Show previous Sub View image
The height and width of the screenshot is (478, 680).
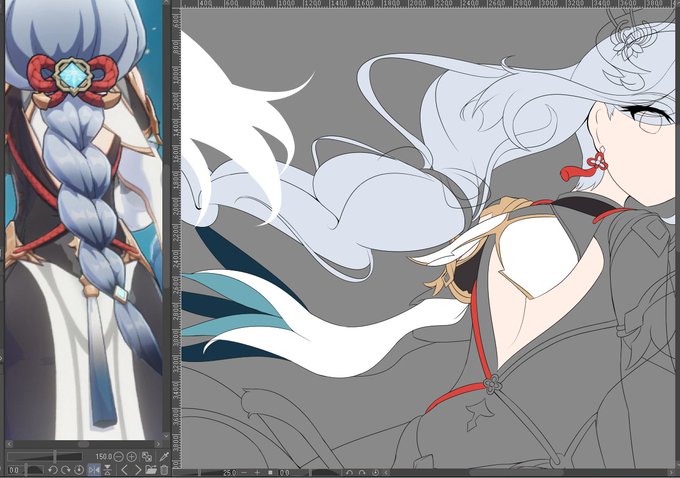click(x=125, y=470)
